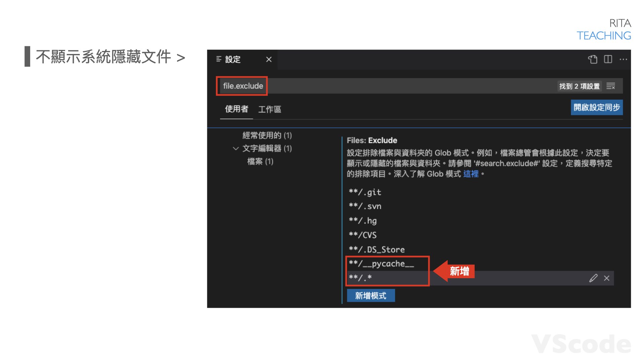Image resolution: width=644 pixels, height=362 pixels.
Task: Open the 這裡 Glob pattern link
Action: (471, 174)
